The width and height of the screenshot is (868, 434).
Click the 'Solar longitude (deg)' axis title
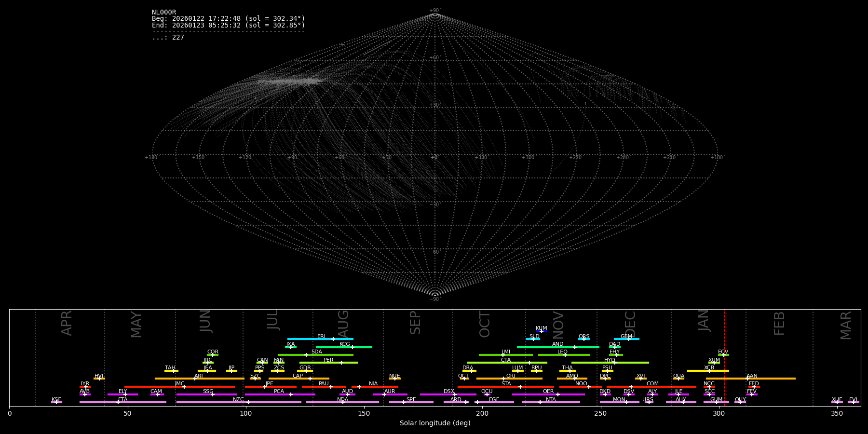435,423
